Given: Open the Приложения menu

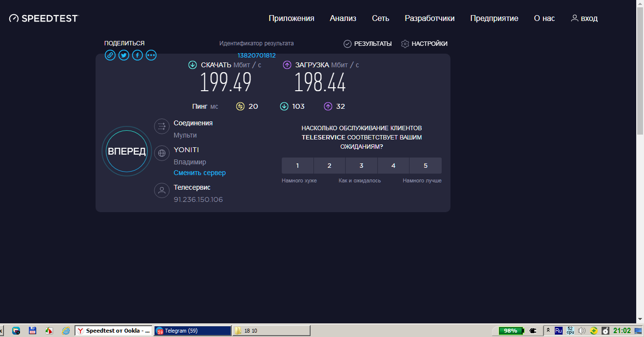Looking at the screenshot, I should tap(291, 19).
